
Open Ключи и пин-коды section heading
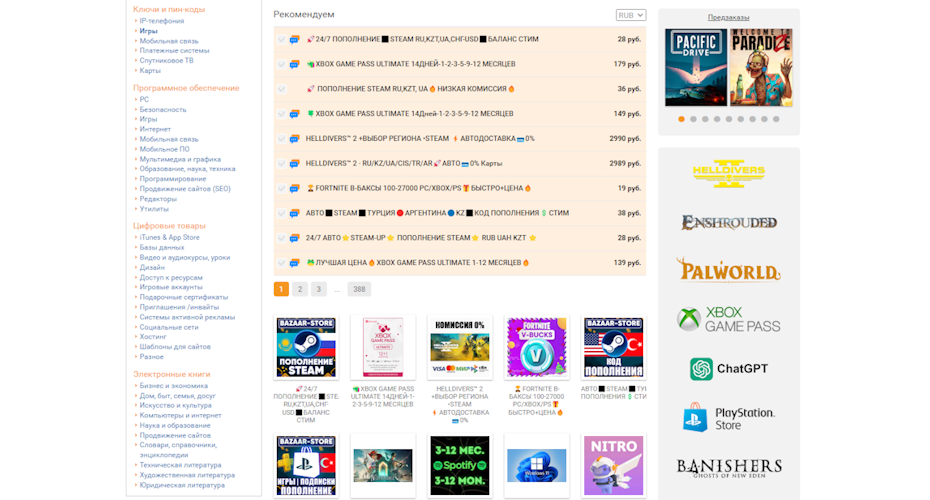click(x=169, y=9)
